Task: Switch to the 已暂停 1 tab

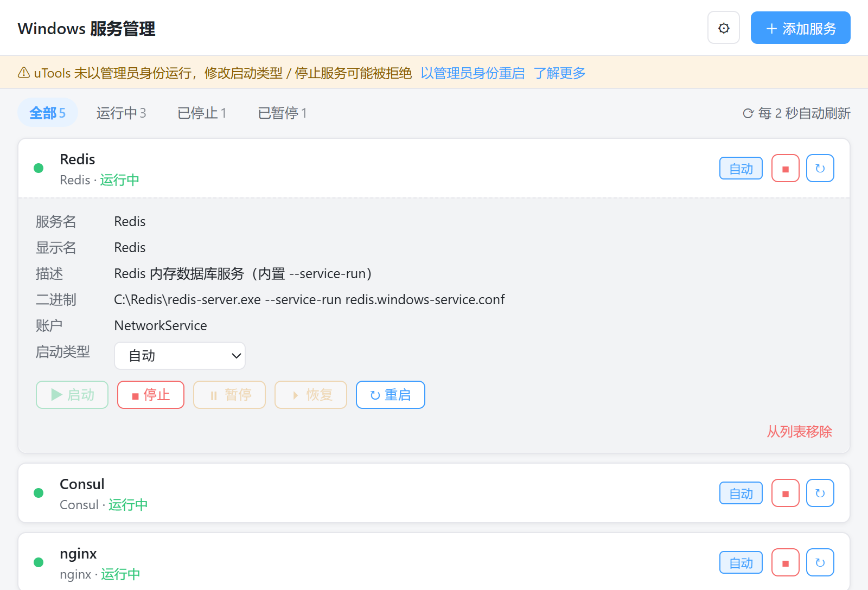Action: pos(282,113)
